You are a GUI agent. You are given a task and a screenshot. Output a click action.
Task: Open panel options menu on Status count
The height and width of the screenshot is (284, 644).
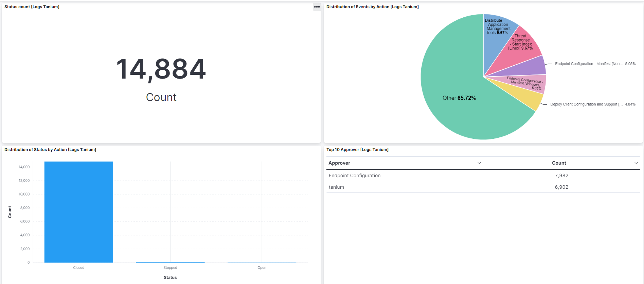[317, 7]
